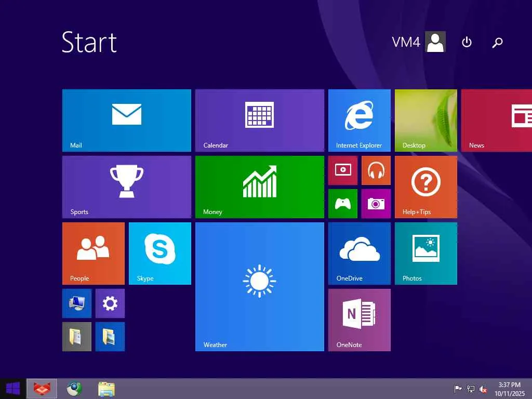
Task: Open the small Music headphones tile
Action: (x=376, y=170)
